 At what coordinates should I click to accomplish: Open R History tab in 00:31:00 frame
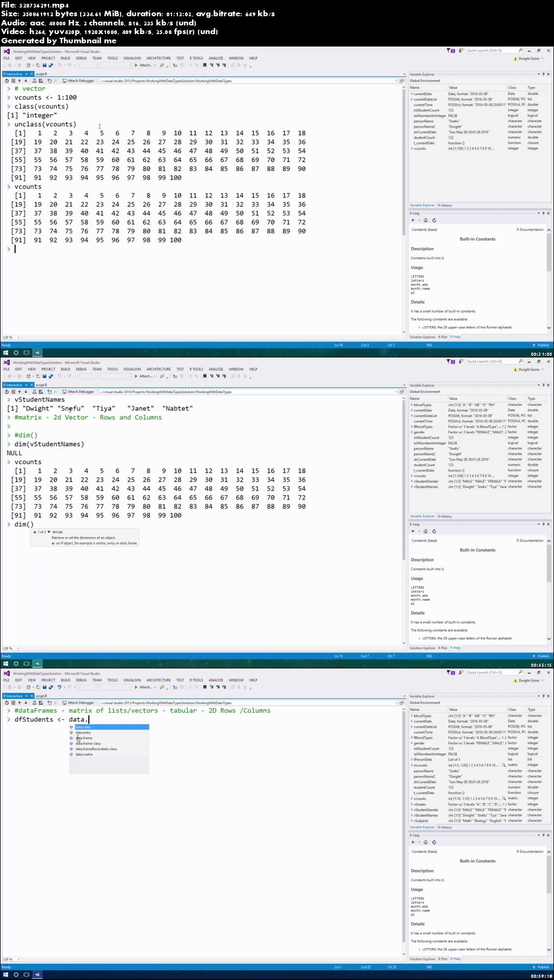(x=445, y=206)
